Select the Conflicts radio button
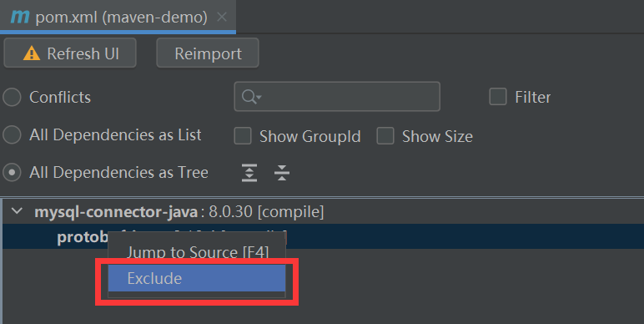This screenshot has height=324, width=644. pyautogui.click(x=12, y=98)
